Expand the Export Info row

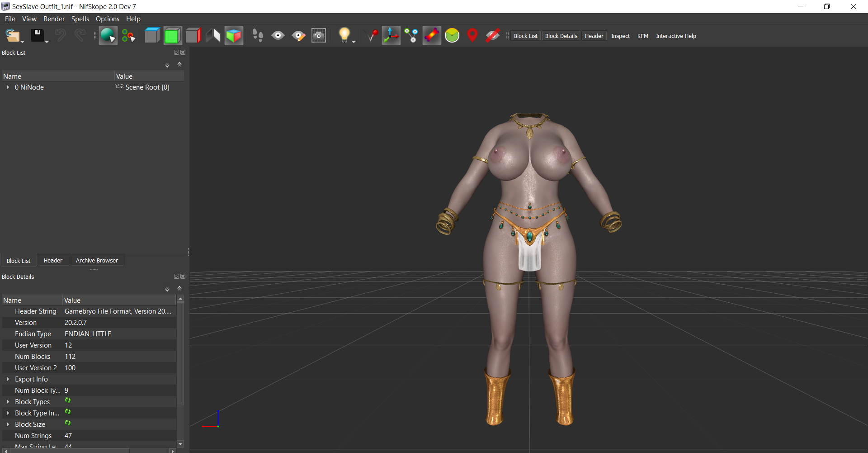pos(8,379)
